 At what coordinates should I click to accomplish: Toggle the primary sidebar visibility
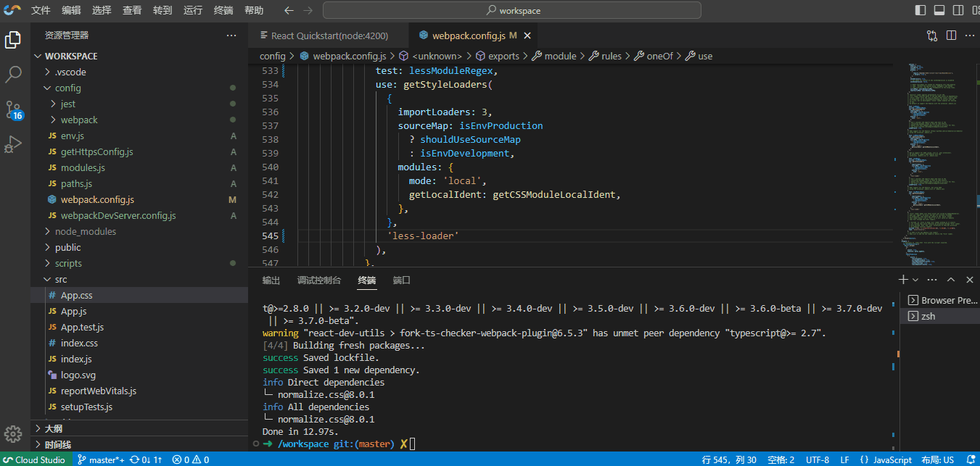[921, 11]
